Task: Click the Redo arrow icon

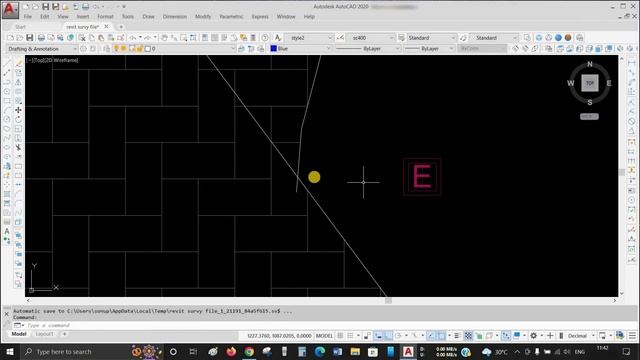Action: [x=147, y=38]
